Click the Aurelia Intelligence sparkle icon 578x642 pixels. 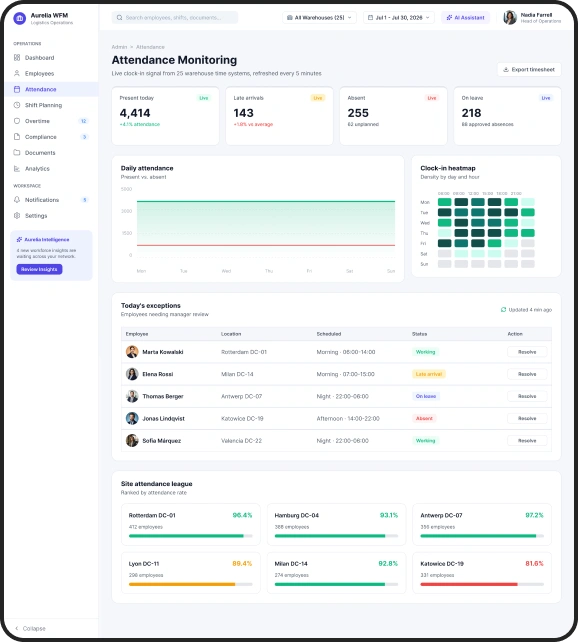click(19, 240)
